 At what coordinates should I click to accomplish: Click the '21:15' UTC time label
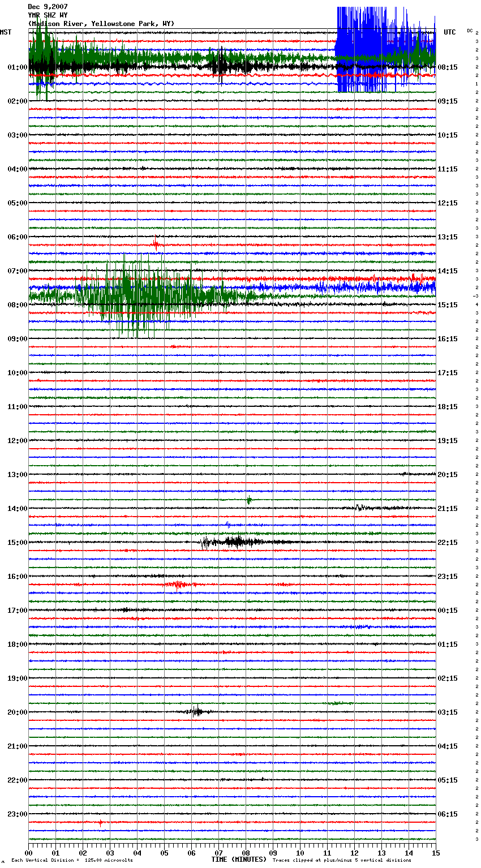tap(448, 509)
